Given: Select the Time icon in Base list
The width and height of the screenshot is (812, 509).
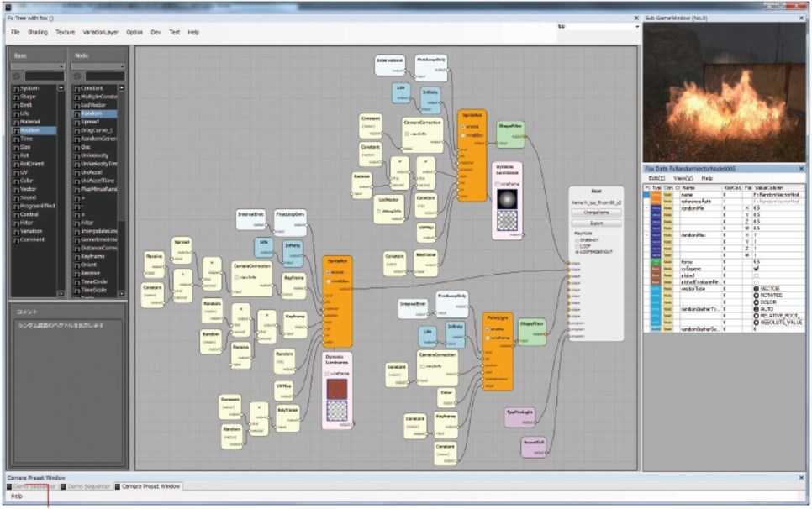Looking at the screenshot, I should click(x=16, y=139).
